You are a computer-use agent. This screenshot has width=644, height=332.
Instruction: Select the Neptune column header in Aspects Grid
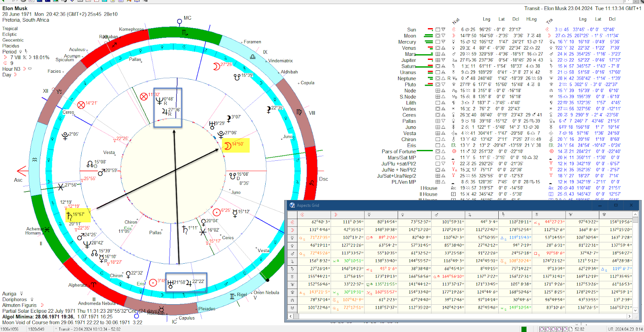point(582,215)
